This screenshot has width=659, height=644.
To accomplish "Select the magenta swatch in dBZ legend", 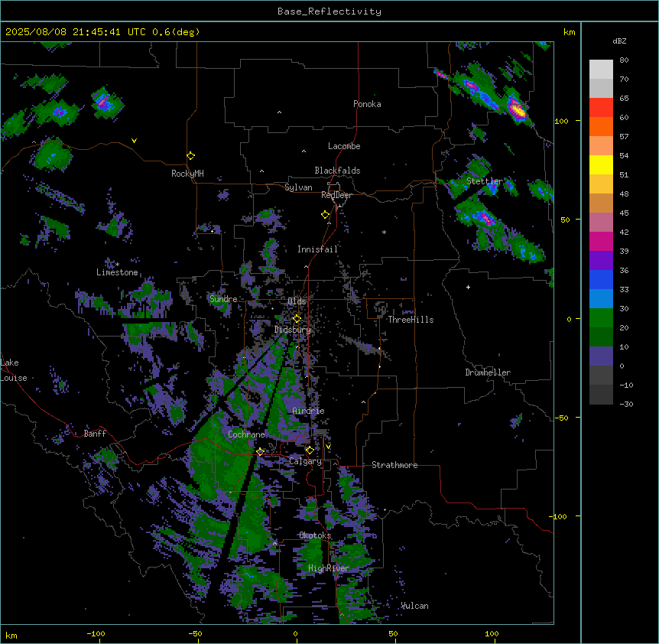I will click(601, 241).
